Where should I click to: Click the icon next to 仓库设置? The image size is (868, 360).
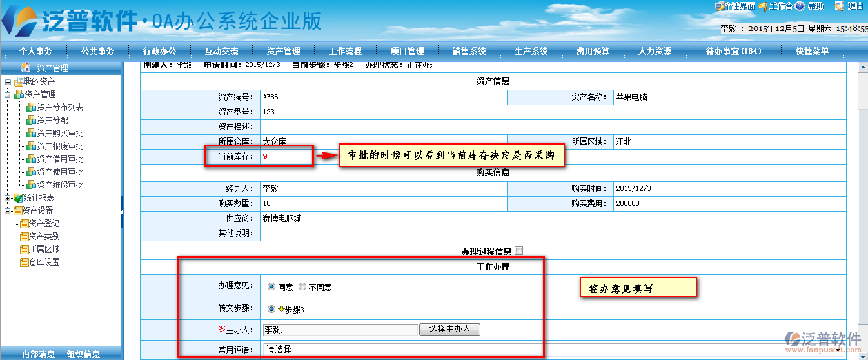[x=25, y=263]
